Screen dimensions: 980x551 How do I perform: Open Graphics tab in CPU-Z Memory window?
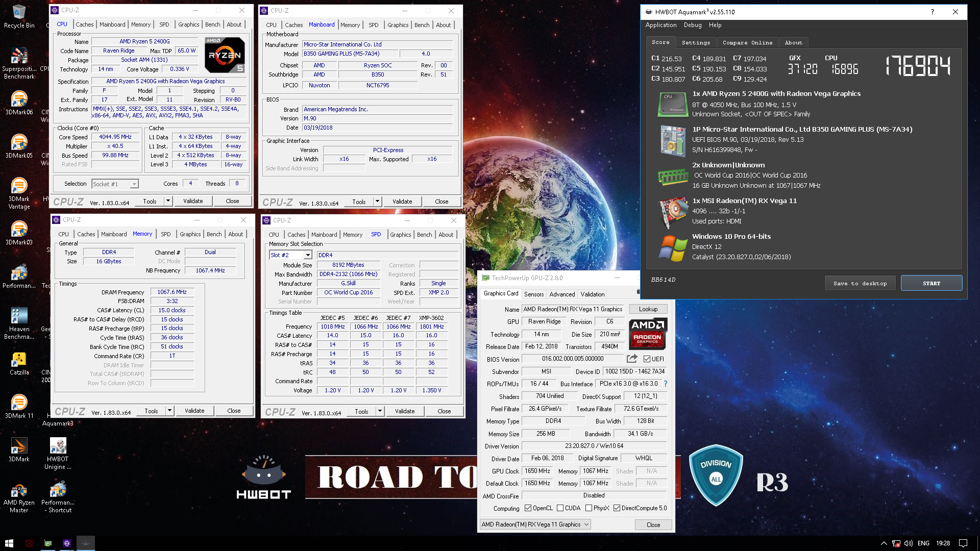(190, 234)
